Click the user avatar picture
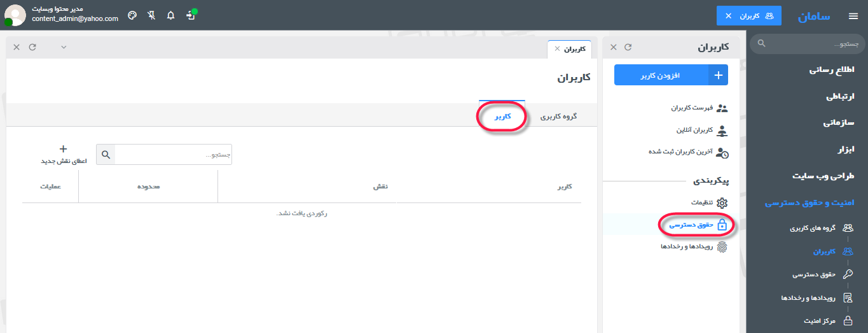 [15, 15]
